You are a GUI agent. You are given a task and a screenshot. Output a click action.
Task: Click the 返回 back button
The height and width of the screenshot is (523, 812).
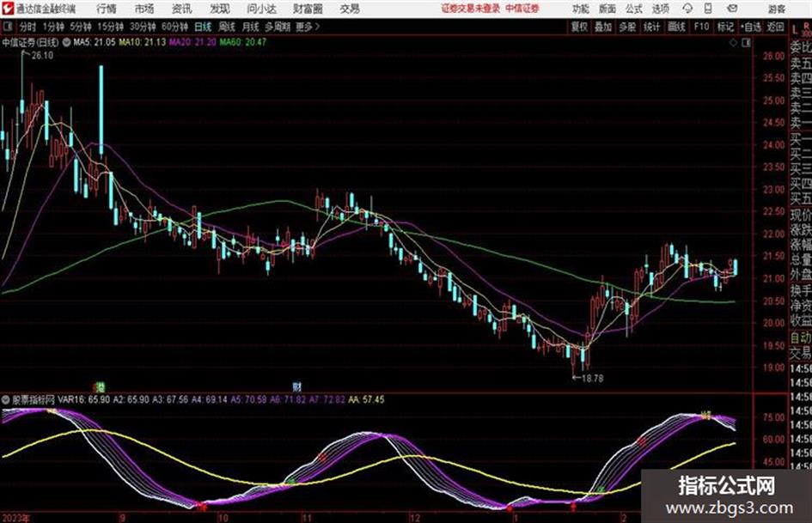point(775,27)
